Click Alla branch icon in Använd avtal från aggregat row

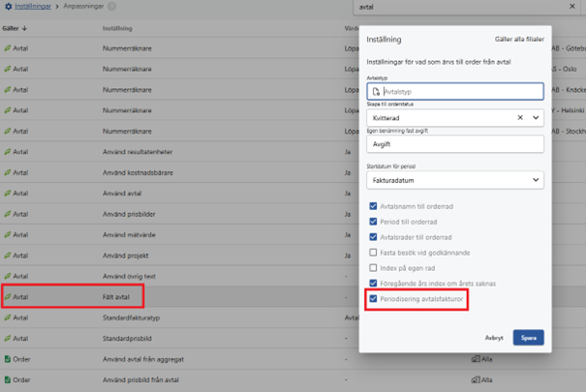[x=476, y=359]
